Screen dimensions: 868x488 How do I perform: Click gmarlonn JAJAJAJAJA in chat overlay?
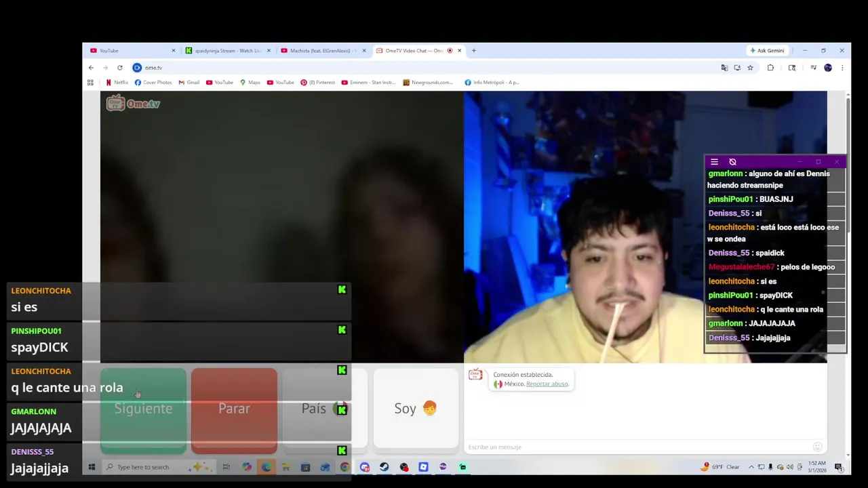tap(751, 323)
